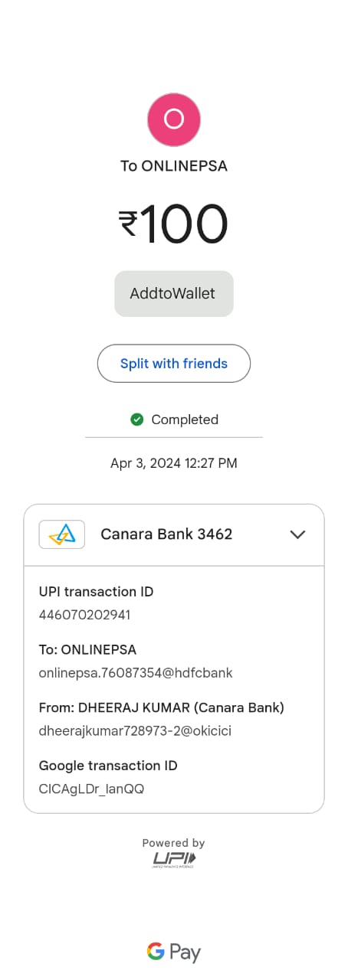Open Split with friends

(x=174, y=364)
